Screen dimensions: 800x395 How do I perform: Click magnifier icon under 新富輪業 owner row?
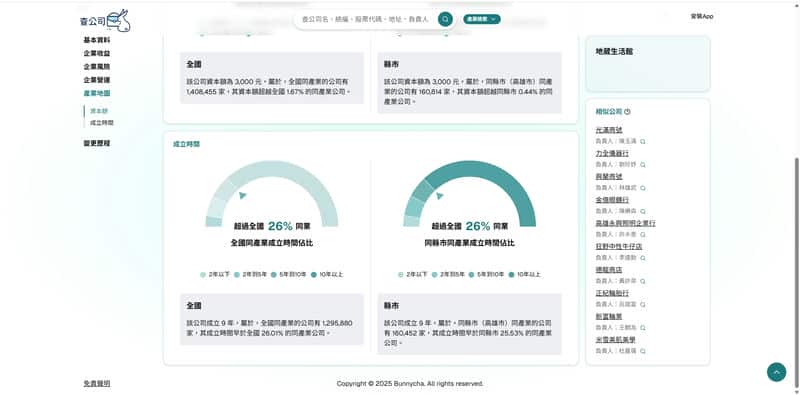(643, 328)
